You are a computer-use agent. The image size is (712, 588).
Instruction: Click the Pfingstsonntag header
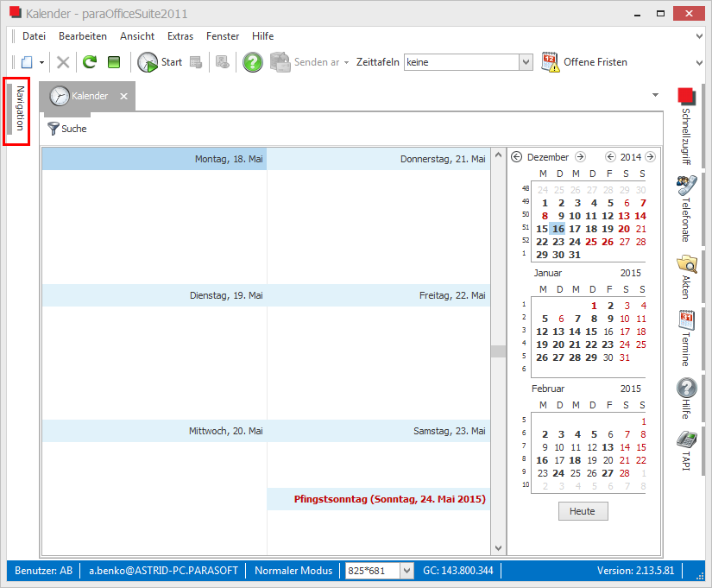pos(379,499)
